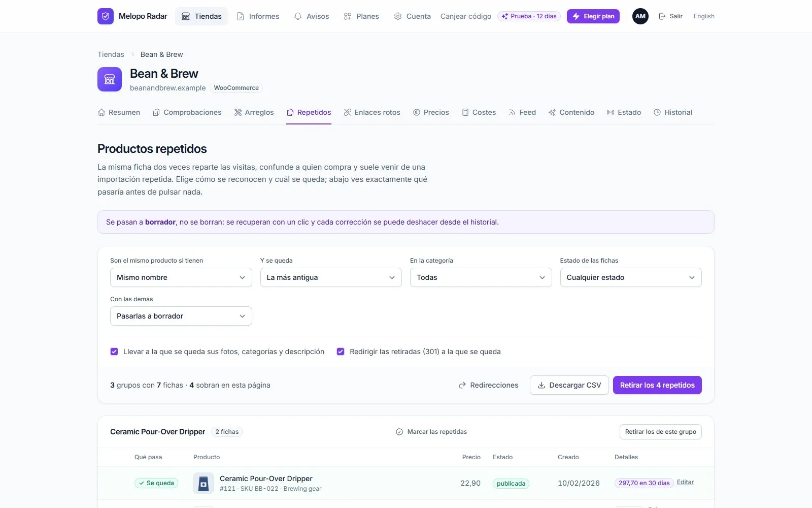The height and width of the screenshot is (508, 812).
Task: Click the 297,70 en 30 días badge
Action: pos(644,483)
